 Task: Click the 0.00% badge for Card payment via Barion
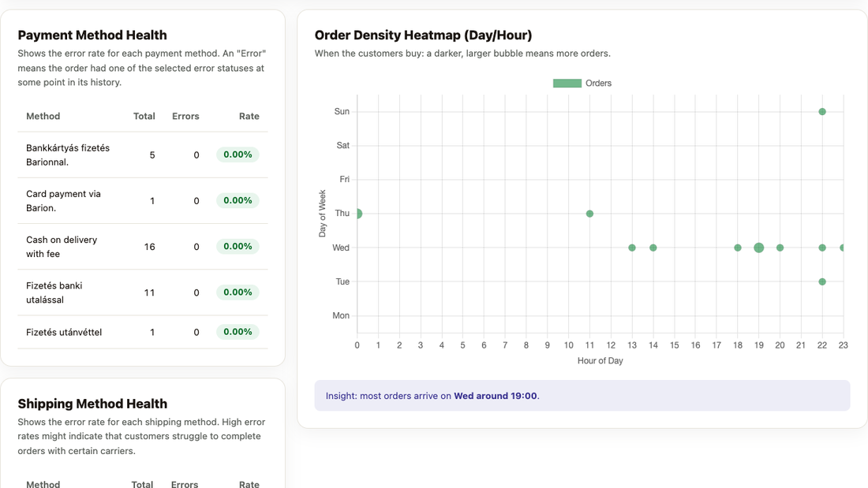point(238,200)
